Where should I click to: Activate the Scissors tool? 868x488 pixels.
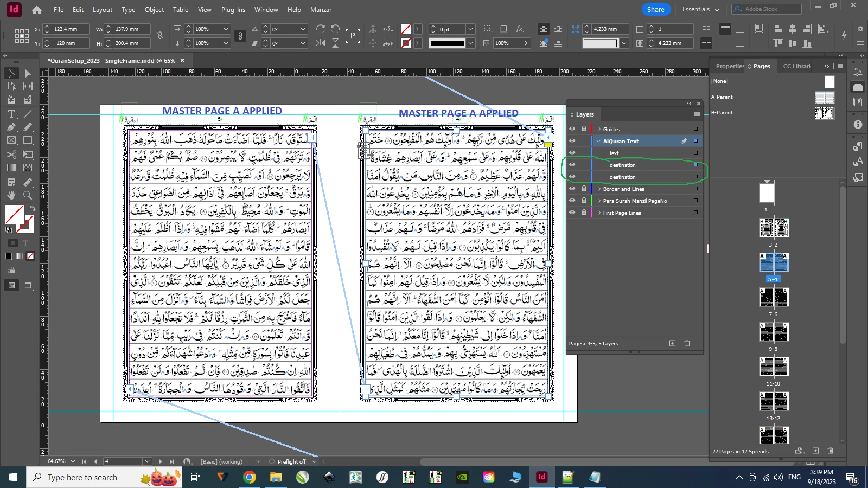[x=11, y=155]
